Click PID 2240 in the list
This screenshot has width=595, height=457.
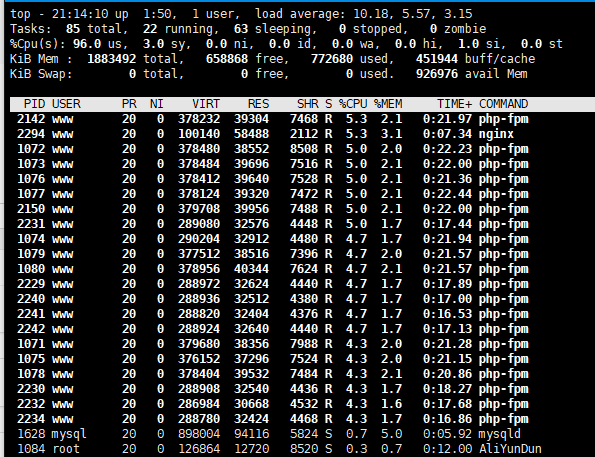click(x=31, y=299)
